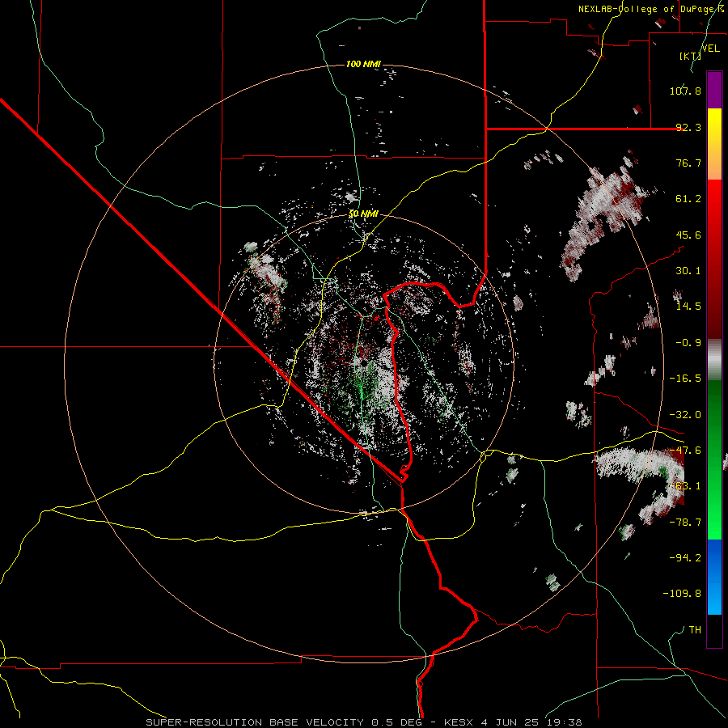Click the 92.3 velocity scale value
The image size is (728, 728).
coord(688,127)
